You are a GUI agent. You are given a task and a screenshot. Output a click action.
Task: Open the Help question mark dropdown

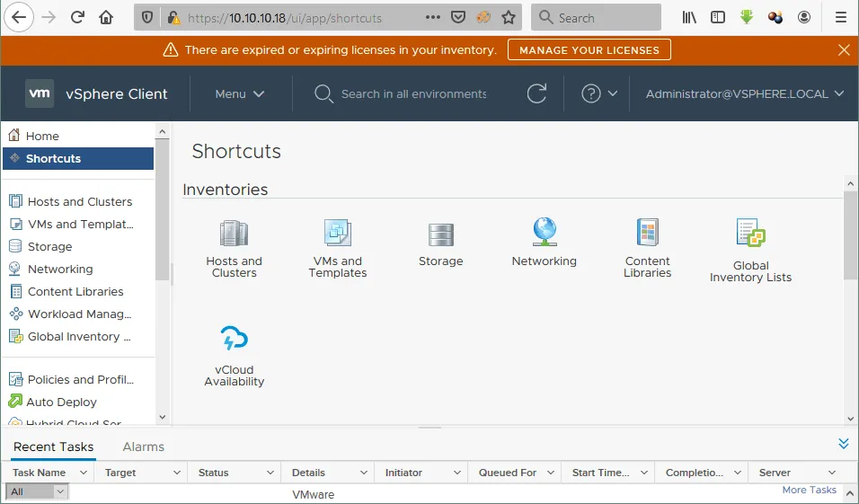pyautogui.click(x=599, y=93)
